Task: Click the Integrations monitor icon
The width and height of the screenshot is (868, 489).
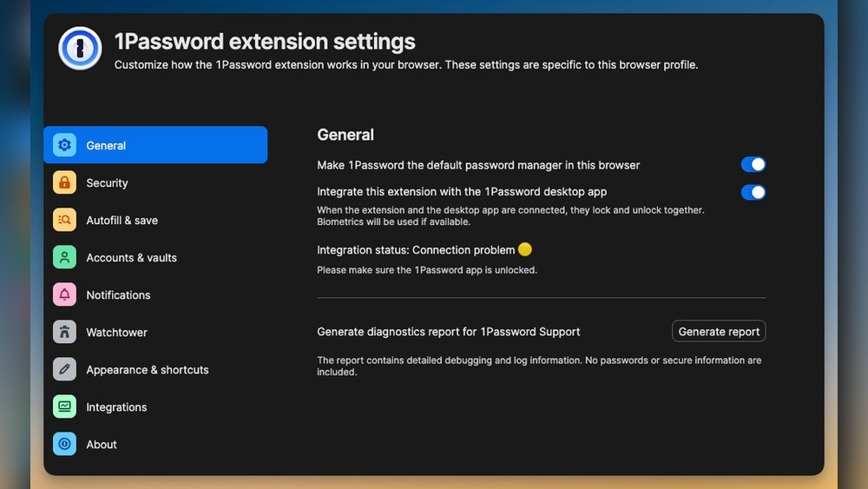Action: point(65,407)
